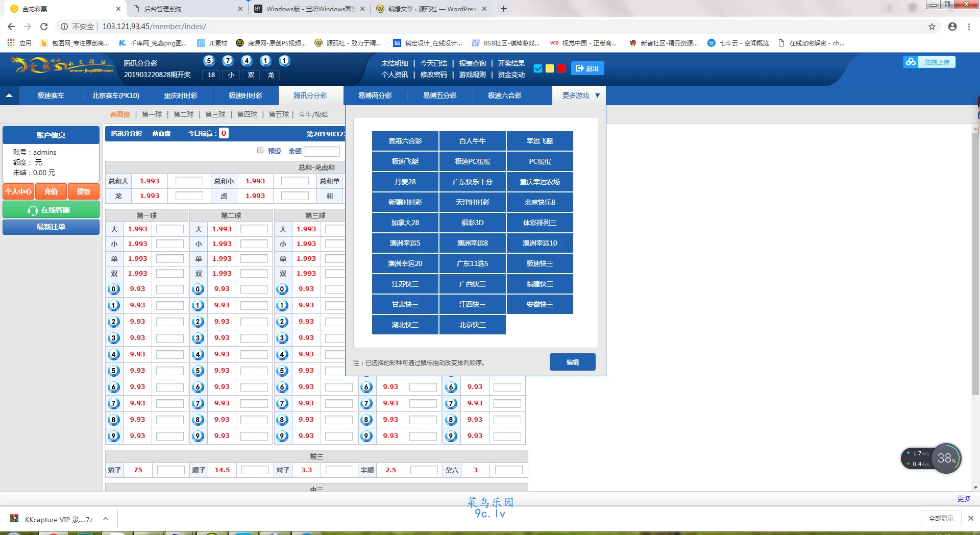The width and height of the screenshot is (980, 535).
Task: Switch to the 北京赛车(PK10) tab
Action: pos(116,95)
